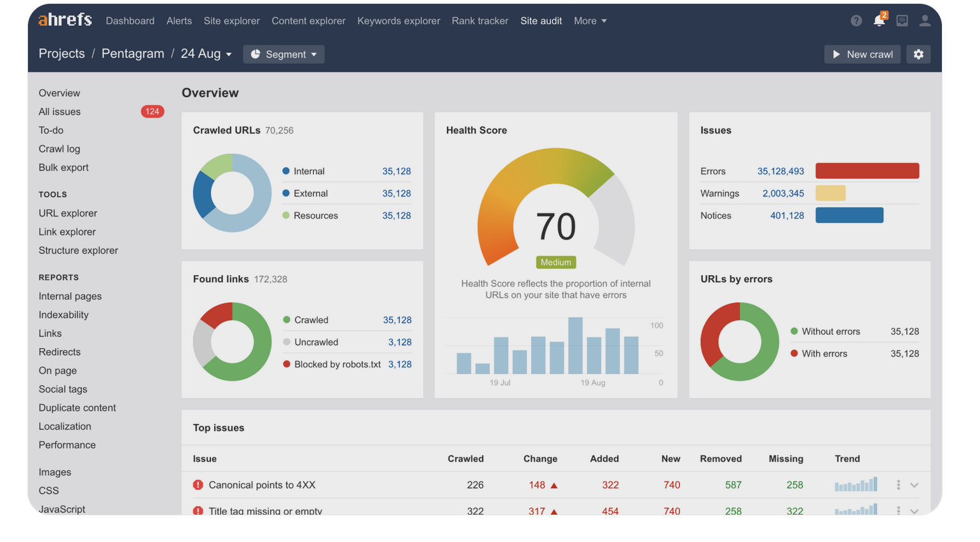This screenshot has width=980, height=542.
Task: Start a New crawl
Action: click(x=862, y=54)
